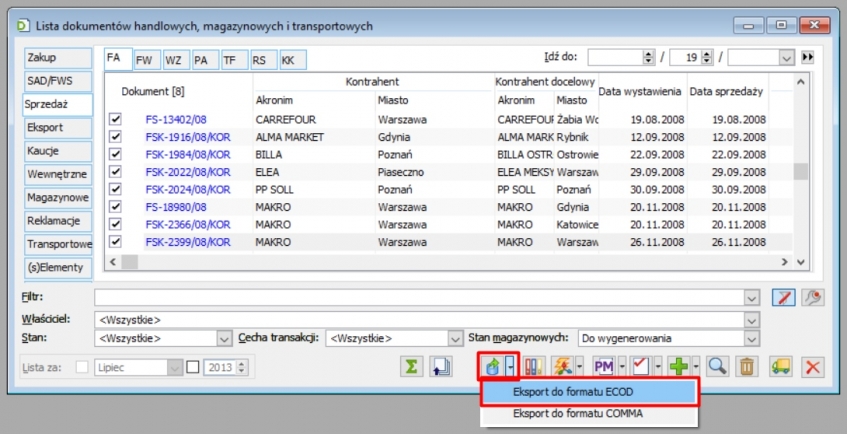Open the Filtr dropdown list

[x=751, y=297]
